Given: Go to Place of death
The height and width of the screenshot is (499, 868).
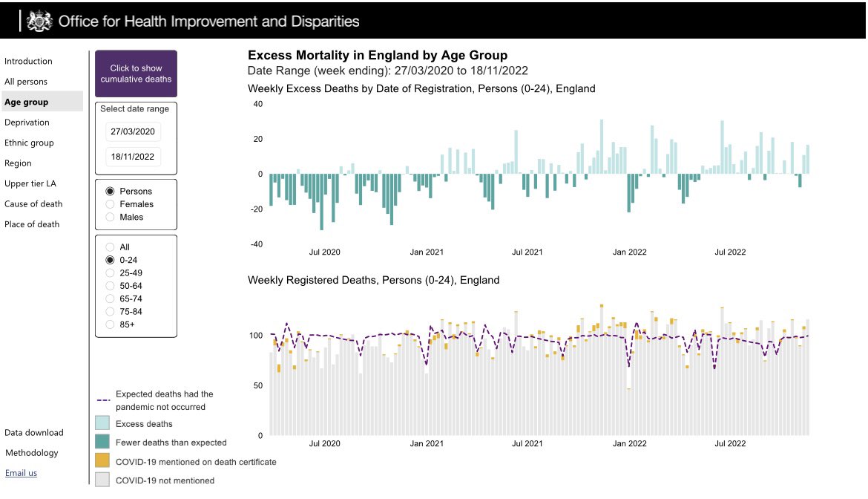Looking at the screenshot, I should (x=32, y=224).
